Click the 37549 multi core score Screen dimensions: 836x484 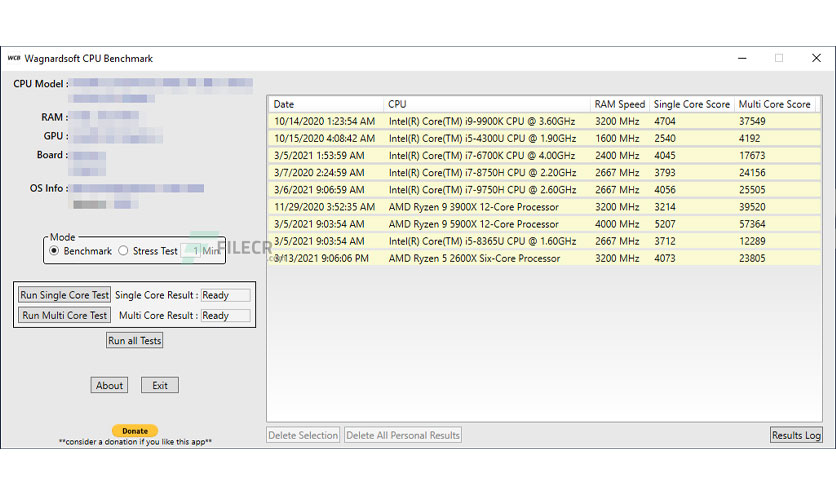[x=752, y=121]
